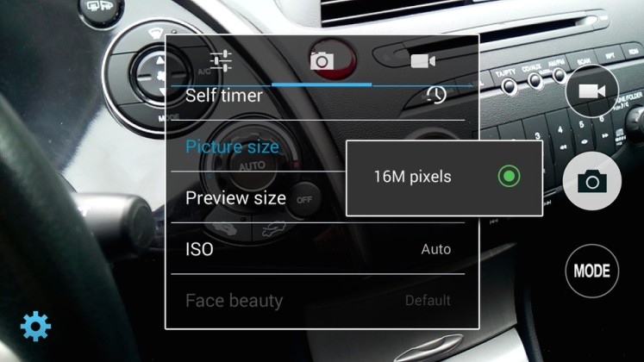644x362 pixels.
Task: Select the 16M pixels radio button
Action: [510, 177]
